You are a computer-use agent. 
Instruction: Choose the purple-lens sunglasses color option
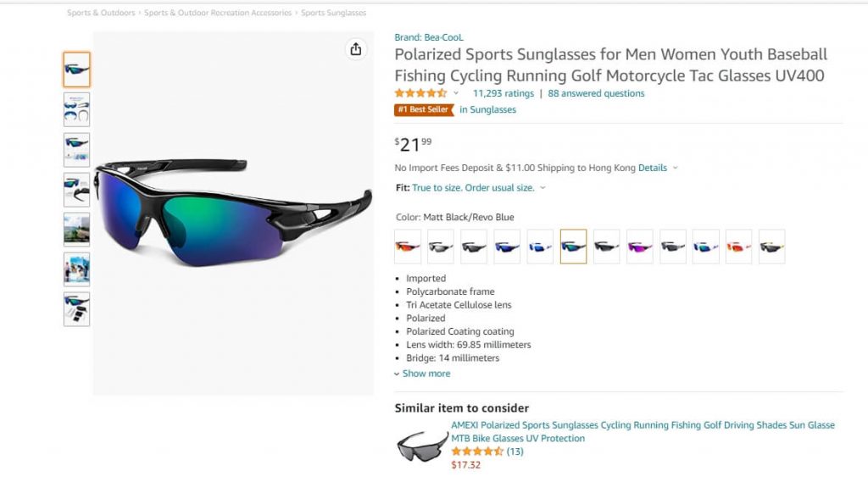click(640, 247)
